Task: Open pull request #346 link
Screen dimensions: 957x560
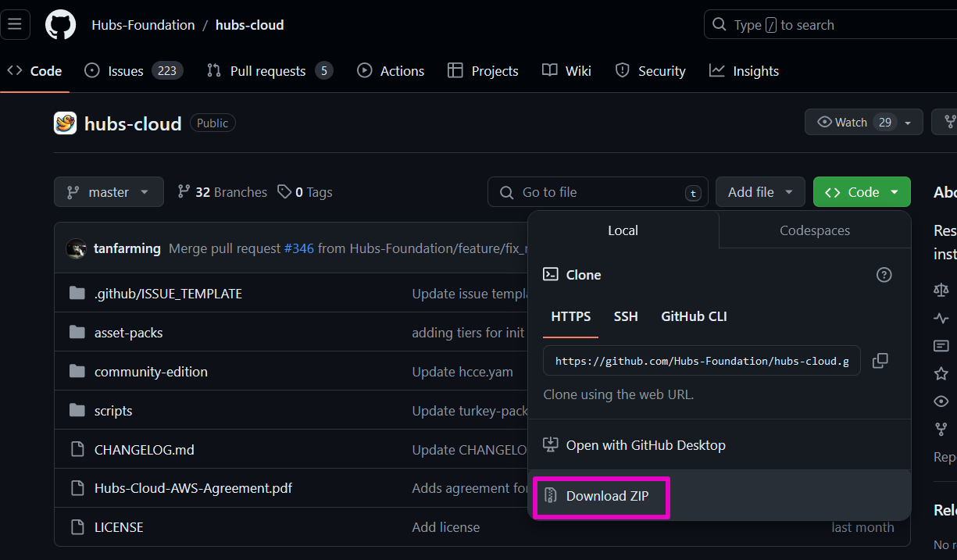Action: [298, 248]
